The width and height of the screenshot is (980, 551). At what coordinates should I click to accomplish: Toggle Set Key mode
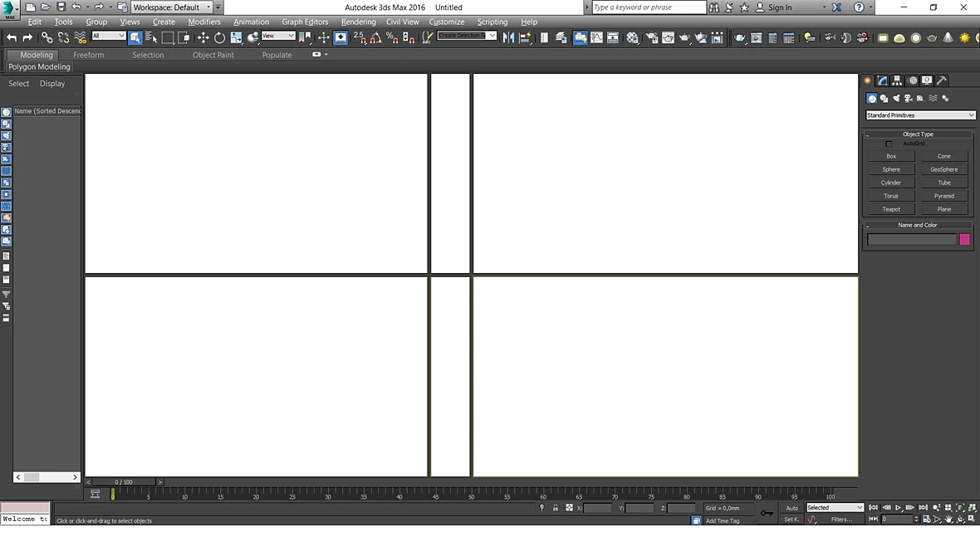point(791,519)
